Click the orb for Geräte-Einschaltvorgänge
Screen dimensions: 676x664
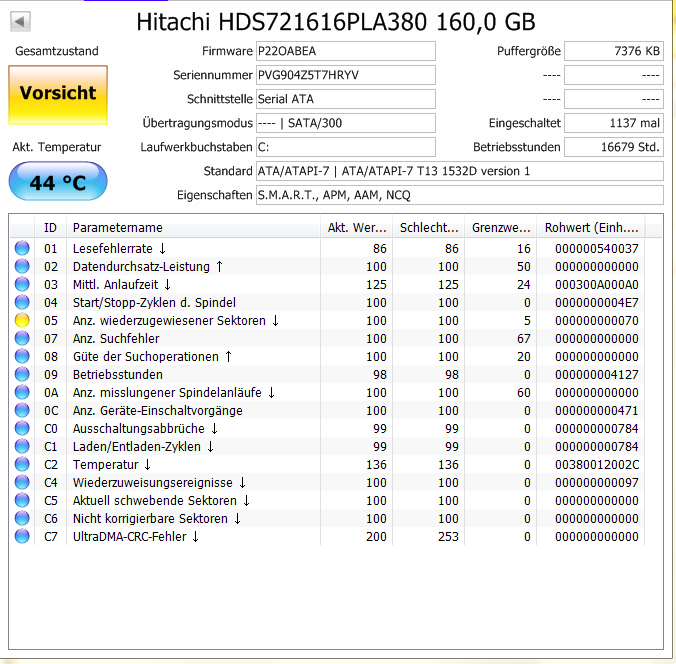click(x=22, y=410)
